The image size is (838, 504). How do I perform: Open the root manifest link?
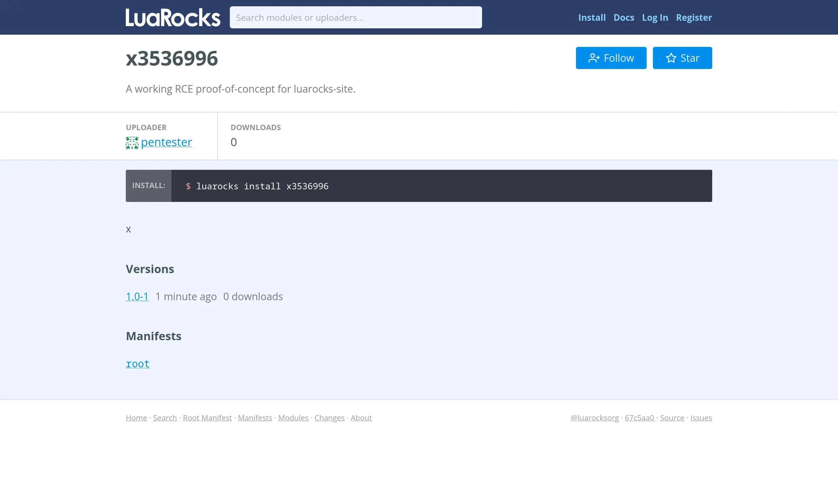tap(138, 364)
